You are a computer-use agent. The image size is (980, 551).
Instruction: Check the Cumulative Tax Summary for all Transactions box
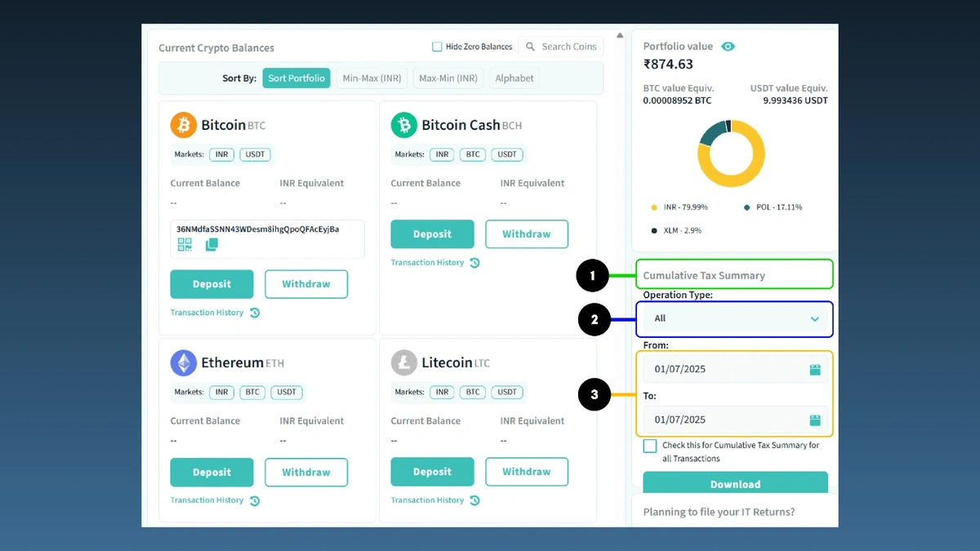(x=650, y=446)
